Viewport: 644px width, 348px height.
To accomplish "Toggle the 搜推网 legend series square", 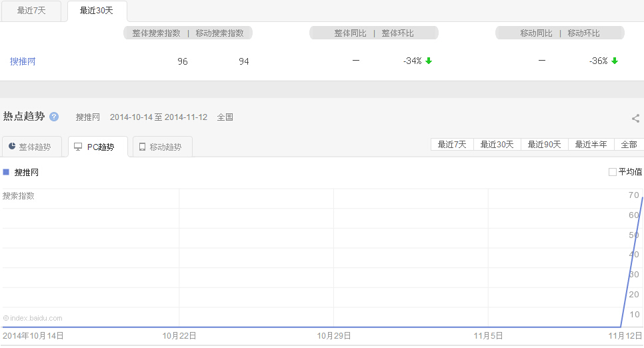I will (x=6, y=172).
